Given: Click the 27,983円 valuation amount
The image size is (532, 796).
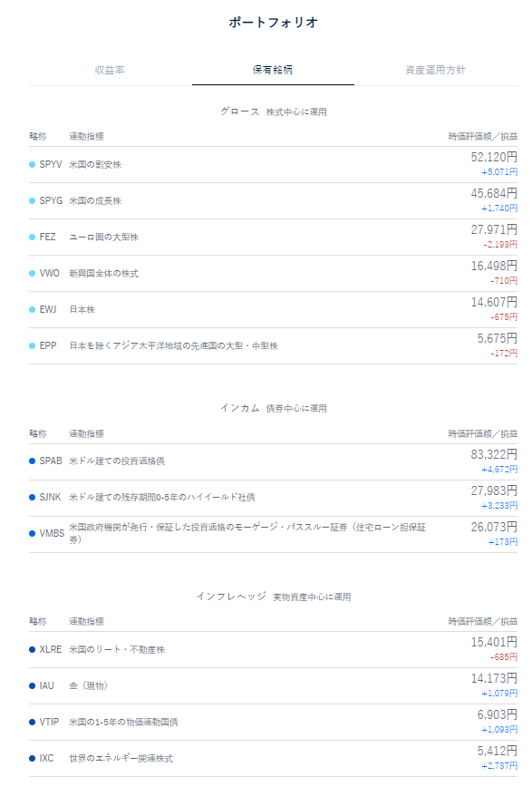Looking at the screenshot, I should point(494,490).
